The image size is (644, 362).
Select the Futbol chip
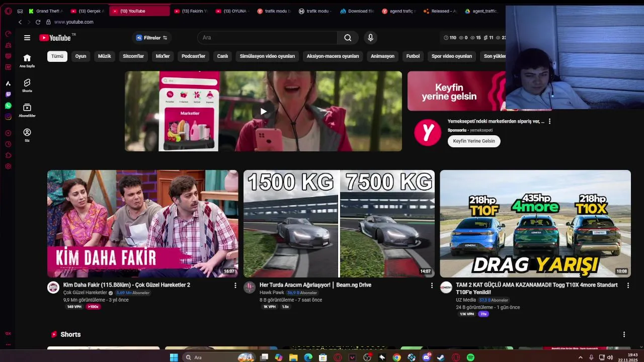tap(413, 56)
